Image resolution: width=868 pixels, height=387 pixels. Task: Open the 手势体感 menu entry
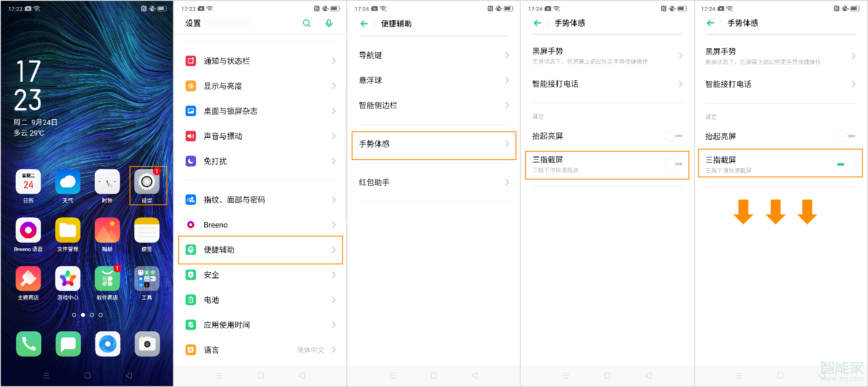(433, 145)
